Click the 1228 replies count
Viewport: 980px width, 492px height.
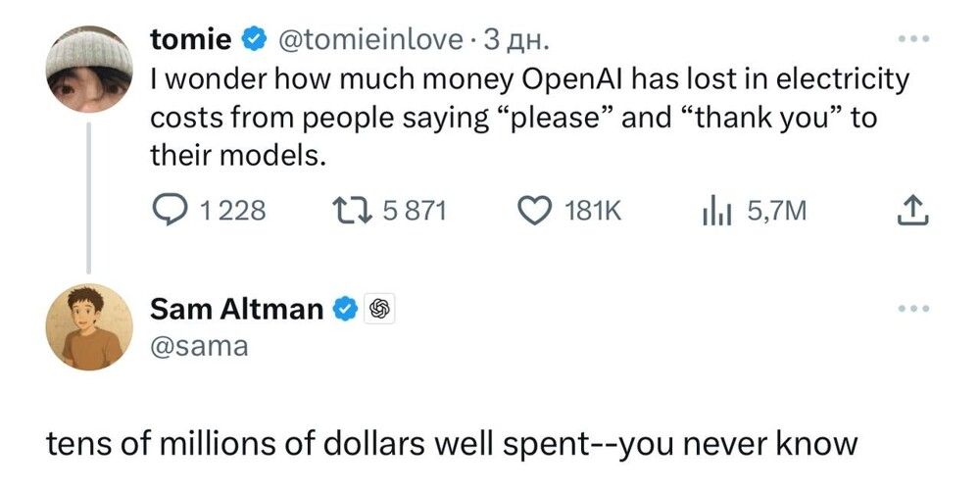click(232, 210)
